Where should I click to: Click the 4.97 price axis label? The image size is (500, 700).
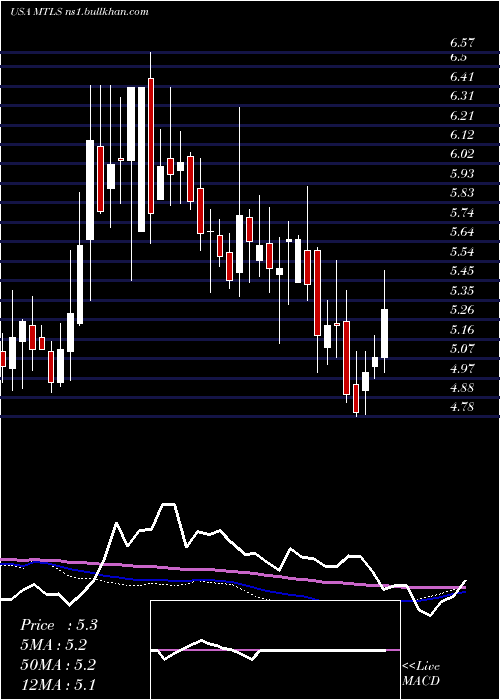coord(462,369)
